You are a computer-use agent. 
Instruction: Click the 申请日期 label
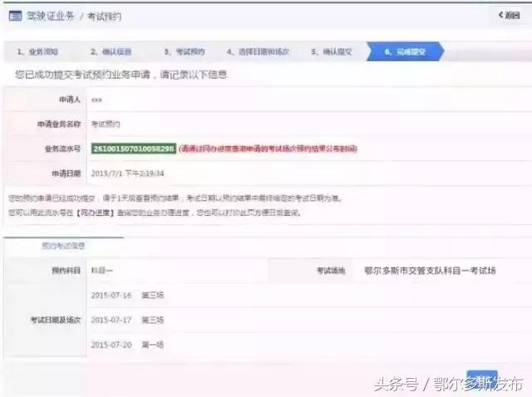coord(66,174)
